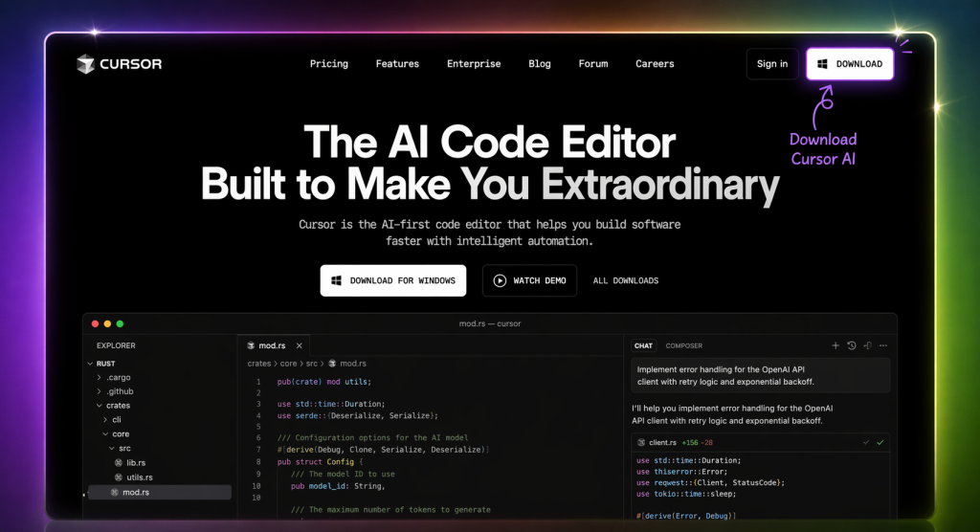
Task: Select the CHAT tab
Action: (x=643, y=345)
